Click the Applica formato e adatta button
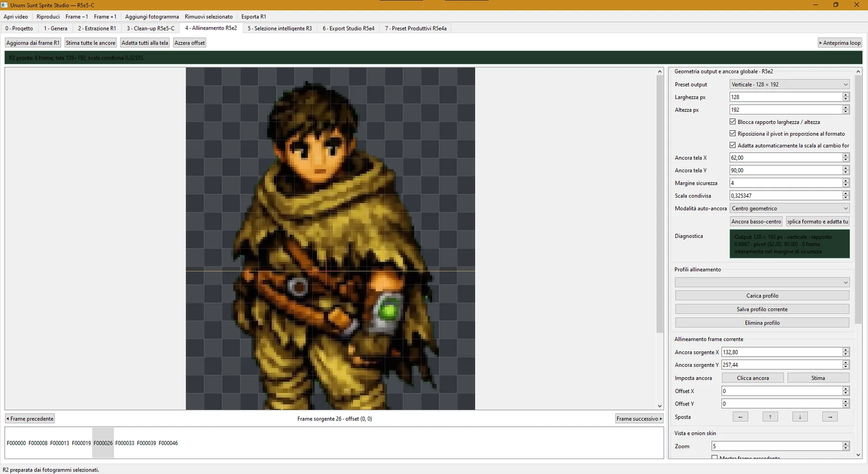Viewport: 868px width, 474px height. coord(817,222)
